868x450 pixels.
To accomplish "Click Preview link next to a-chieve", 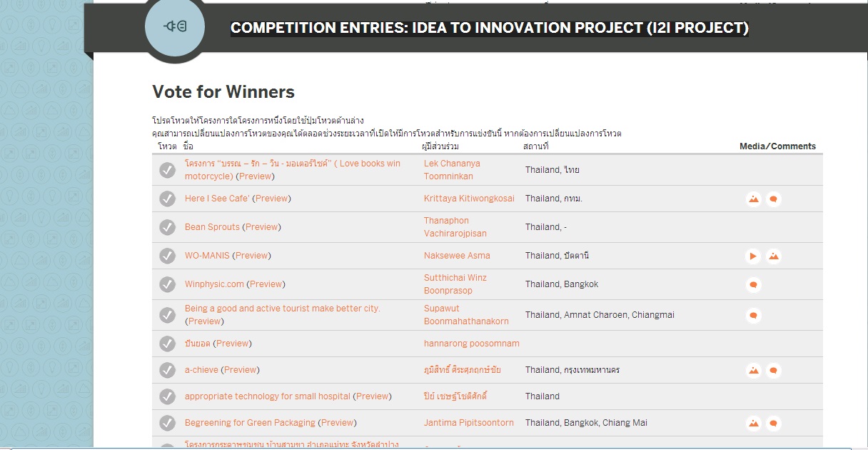I will (240, 370).
